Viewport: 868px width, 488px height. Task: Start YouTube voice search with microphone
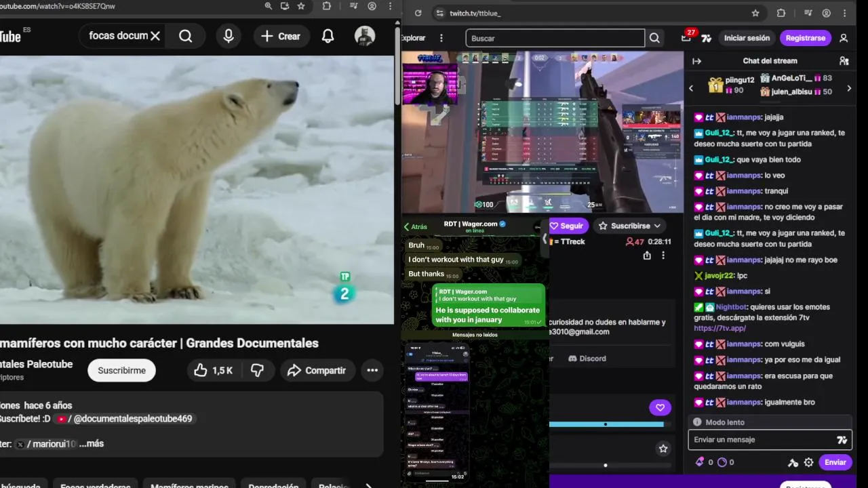point(229,36)
